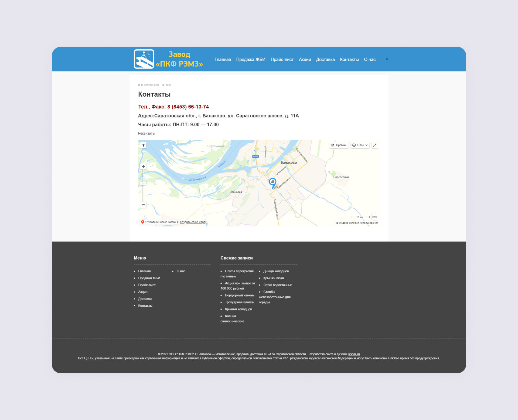Go to Прайс-лист menu item
Image resolution: width=518 pixels, height=420 pixels.
(282, 59)
